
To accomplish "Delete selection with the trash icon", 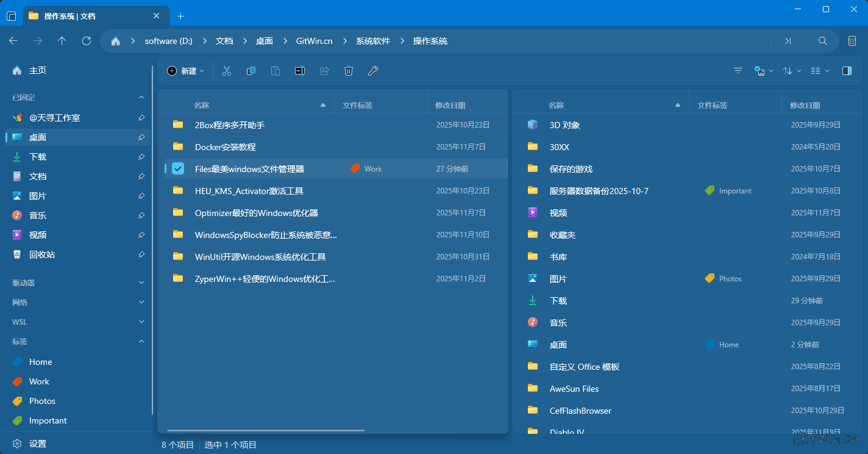I will pyautogui.click(x=349, y=71).
